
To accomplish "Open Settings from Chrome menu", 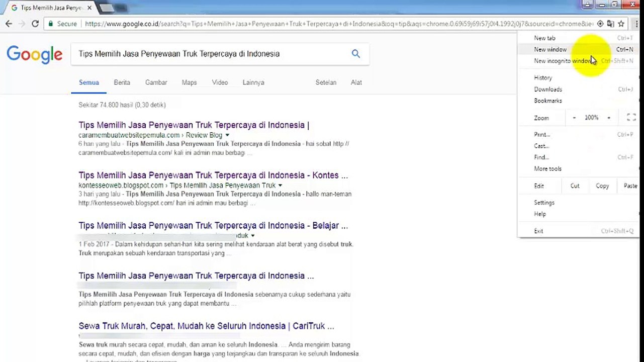I will [x=578, y=203].
